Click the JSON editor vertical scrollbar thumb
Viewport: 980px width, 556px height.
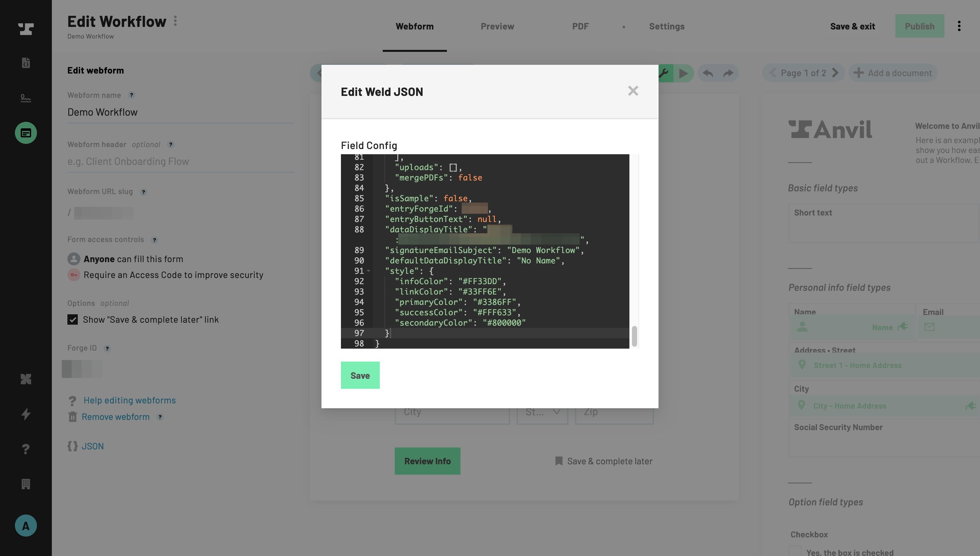coord(634,336)
